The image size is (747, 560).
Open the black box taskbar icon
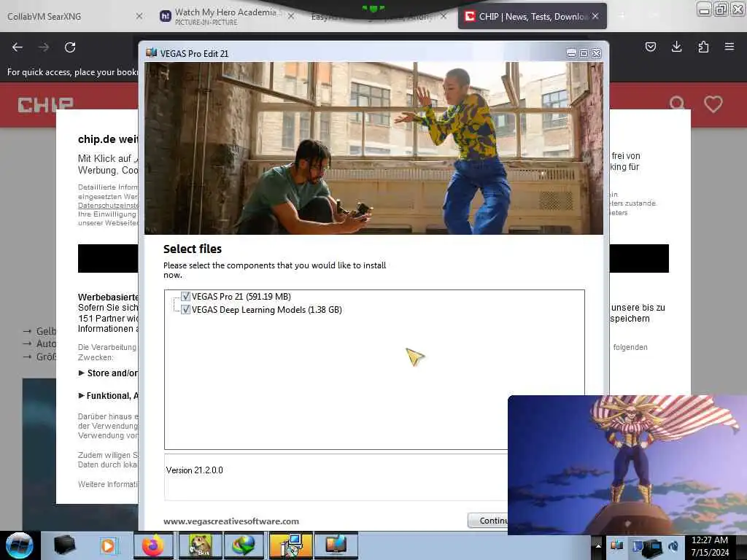point(65,545)
